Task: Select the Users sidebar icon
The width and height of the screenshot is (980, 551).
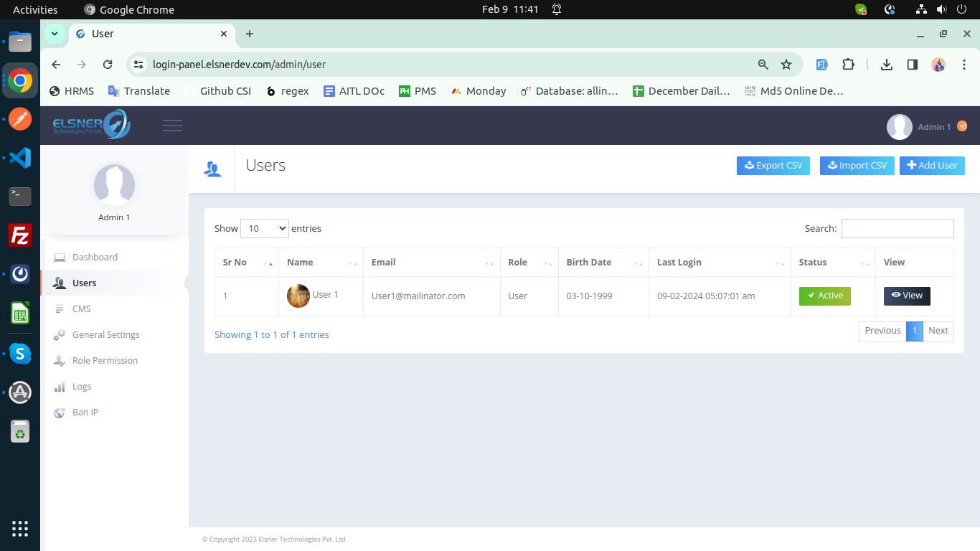Action: (x=59, y=283)
